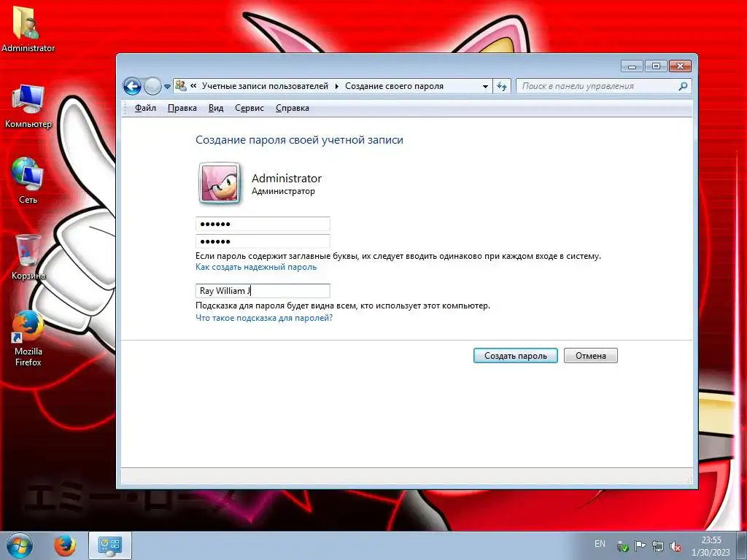Open Компьютер desktop icon
This screenshot has height=560, width=747.
click(28, 106)
